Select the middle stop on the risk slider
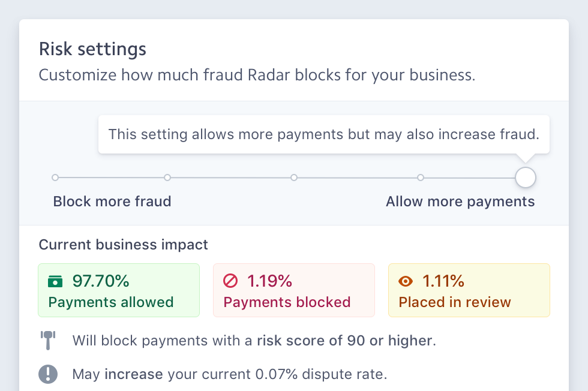The width and height of the screenshot is (588, 391). pos(294,178)
